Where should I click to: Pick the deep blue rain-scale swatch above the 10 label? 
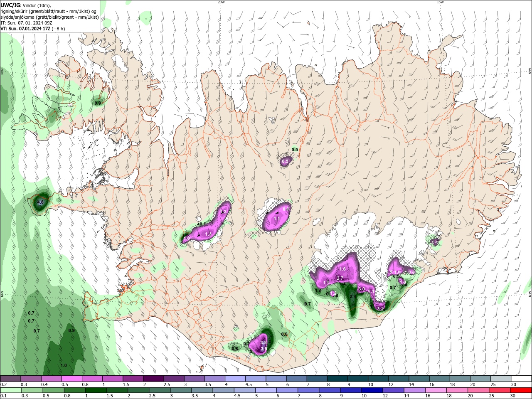tap(372, 390)
